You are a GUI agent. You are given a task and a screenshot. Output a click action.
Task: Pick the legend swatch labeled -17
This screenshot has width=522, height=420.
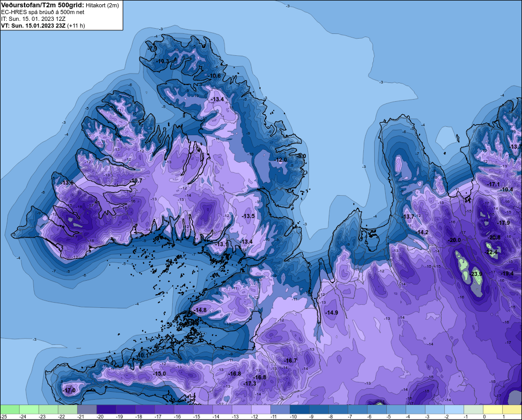coord(164,410)
